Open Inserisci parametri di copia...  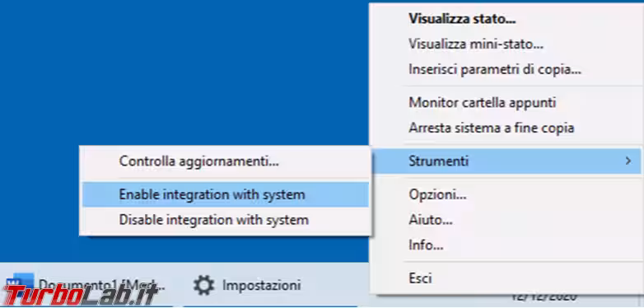pyautogui.click(x=504, y=70)
